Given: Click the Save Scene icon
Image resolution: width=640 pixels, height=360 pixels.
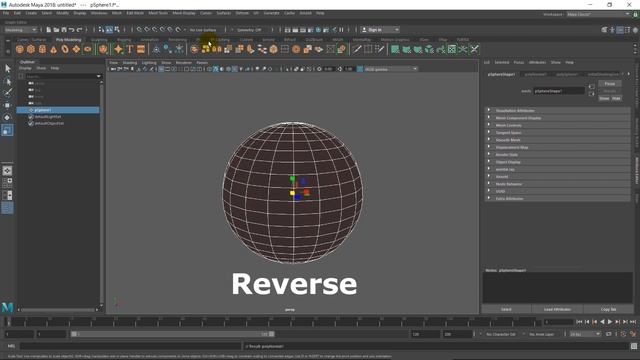Looking at the screenshot, I should [64, 30].
